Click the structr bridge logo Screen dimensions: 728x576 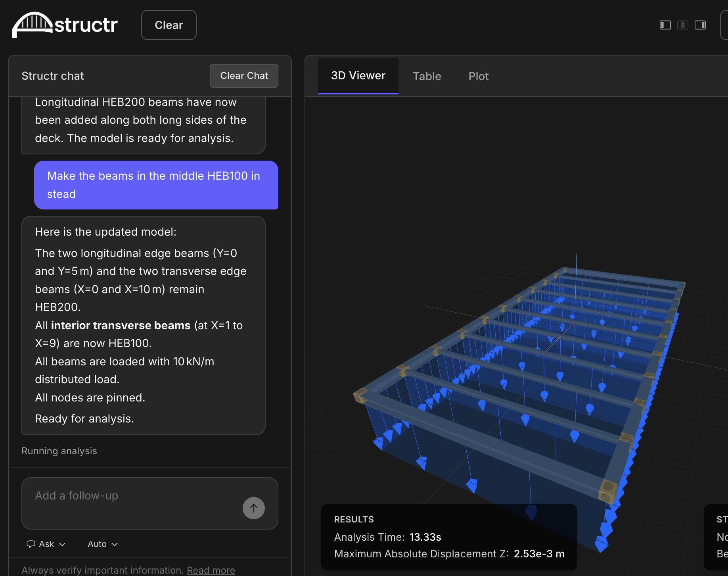tap(65, 25)
